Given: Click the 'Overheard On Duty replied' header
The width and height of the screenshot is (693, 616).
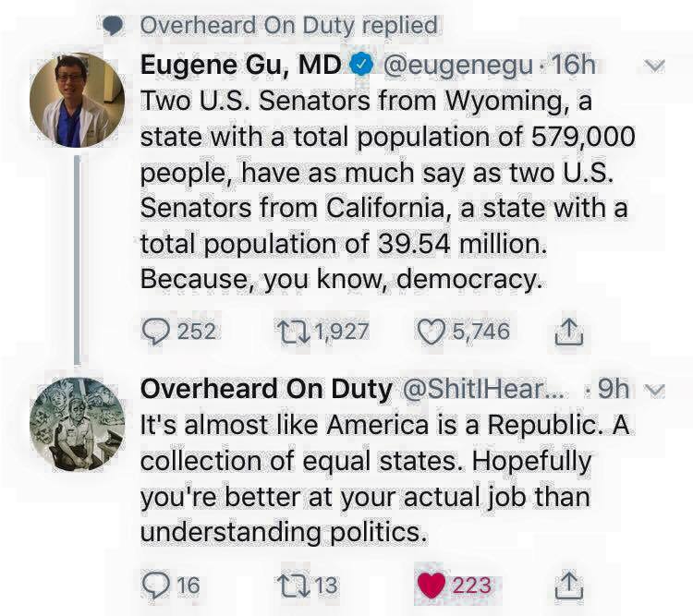Looking at the screenshot, I should pos(288,25).
